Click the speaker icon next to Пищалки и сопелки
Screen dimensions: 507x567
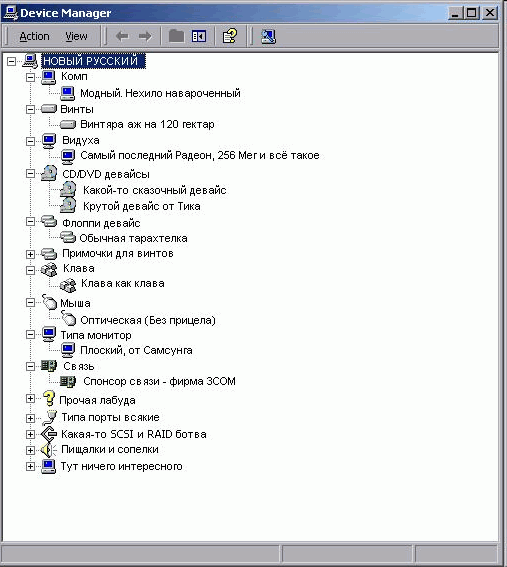click(48, 450)
